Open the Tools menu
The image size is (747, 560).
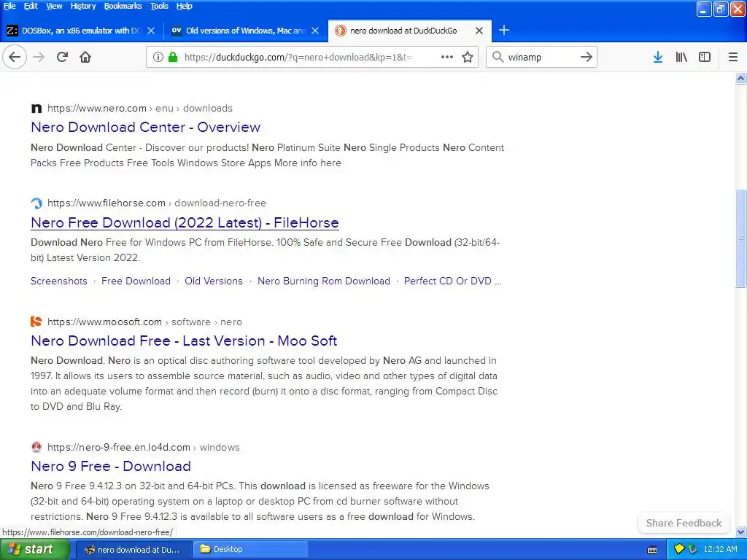tap(159, 6)
